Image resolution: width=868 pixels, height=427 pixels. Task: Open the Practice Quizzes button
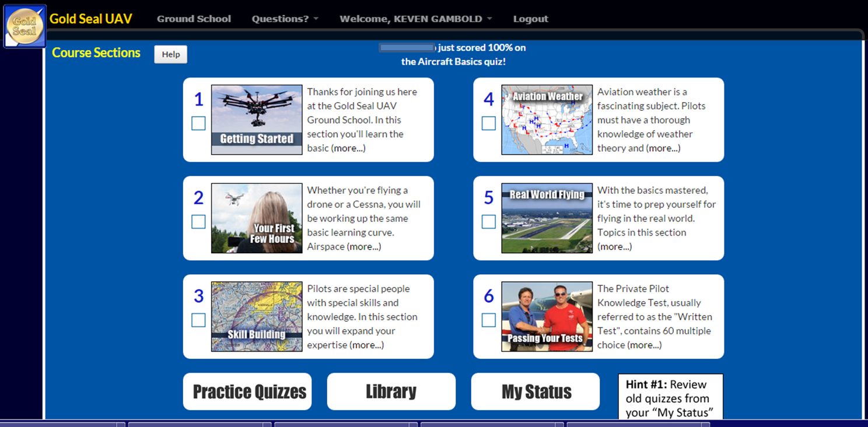(249, 391)
